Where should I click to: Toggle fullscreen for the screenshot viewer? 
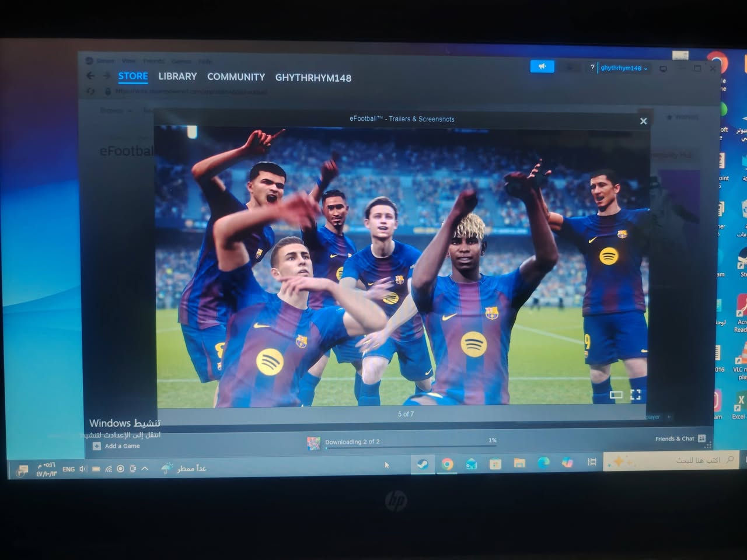(x=636, y=395)
